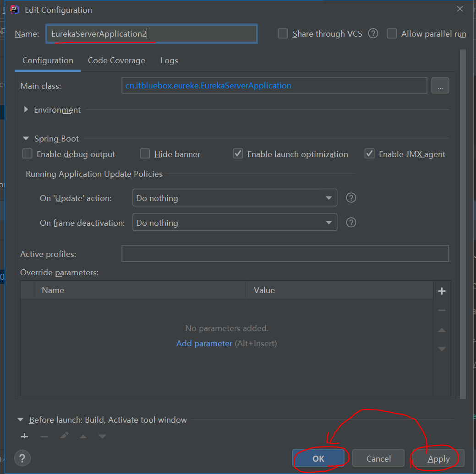Image resolution: width=476 pixels, height=474 pixels.
Task: Tick Enable debug output checkbox
Action: click(x=27, y=153)
